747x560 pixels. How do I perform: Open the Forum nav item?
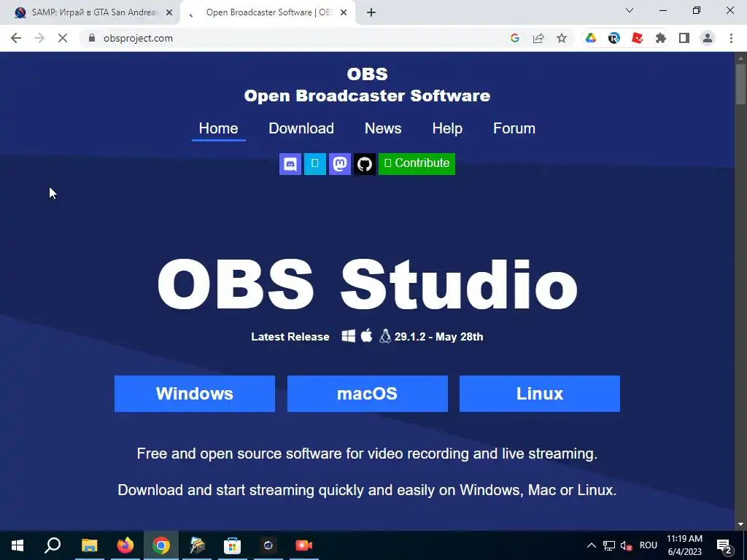click(x=514, y=128)
